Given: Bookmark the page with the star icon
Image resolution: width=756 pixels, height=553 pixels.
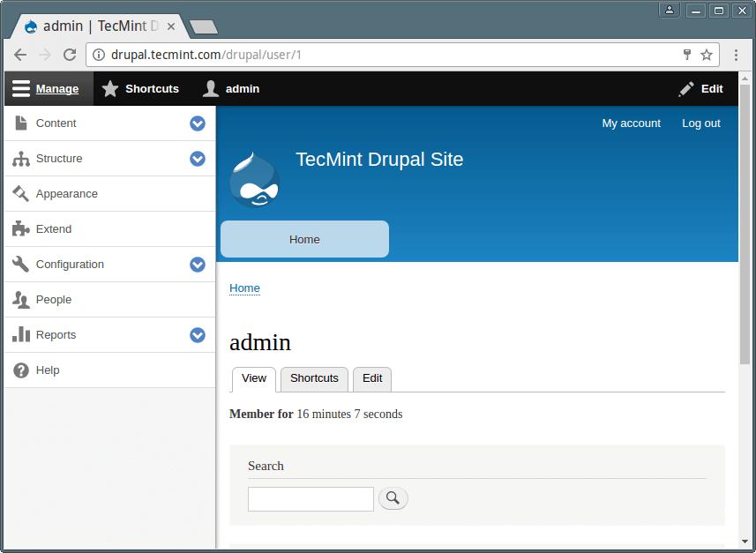Looking at the screenshot, I should pyautogui.click(x=707, y=54).
